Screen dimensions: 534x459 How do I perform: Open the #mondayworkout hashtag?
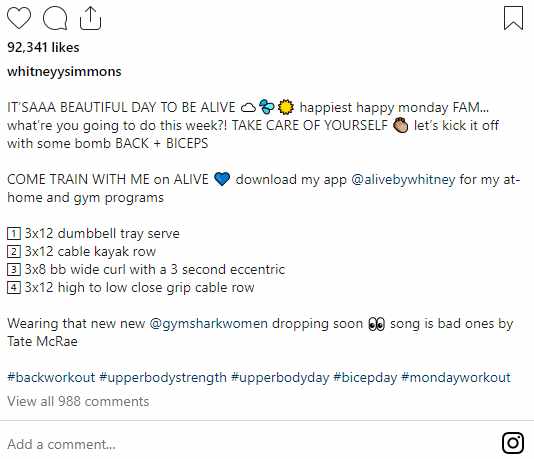(456, 377)
